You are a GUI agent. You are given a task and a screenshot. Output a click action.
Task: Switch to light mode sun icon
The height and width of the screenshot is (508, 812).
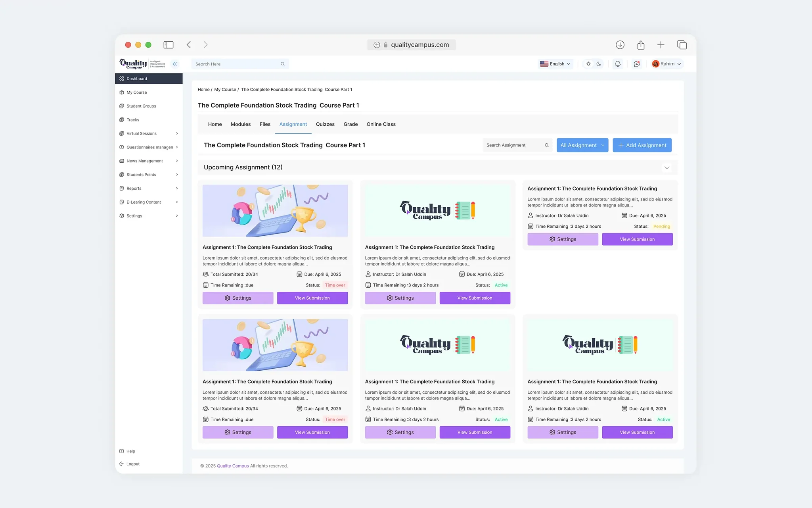[588, 64]
